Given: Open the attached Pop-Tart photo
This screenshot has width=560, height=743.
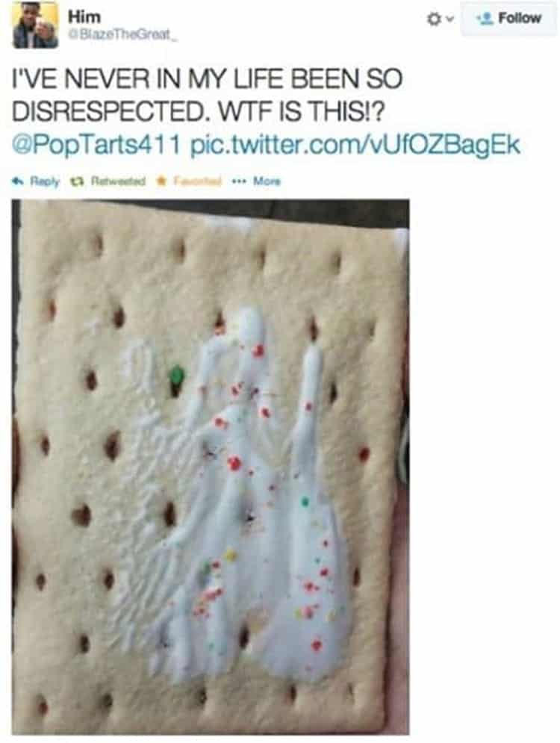Looking at the screenshot, I should click(x=211, y=467).
